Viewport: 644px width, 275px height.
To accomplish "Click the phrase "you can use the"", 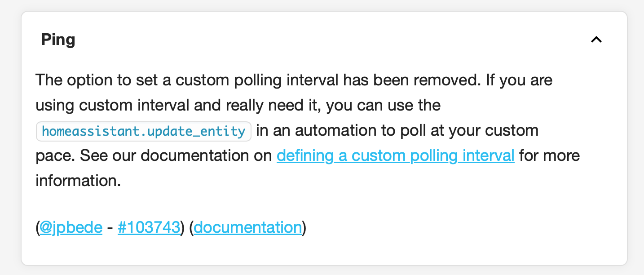I will (x=383, y=106).
